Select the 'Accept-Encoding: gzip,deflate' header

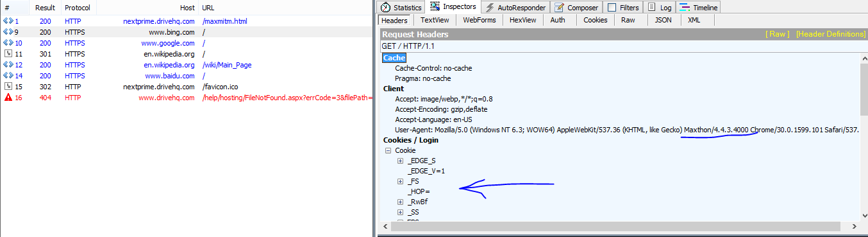pos(441,109)
